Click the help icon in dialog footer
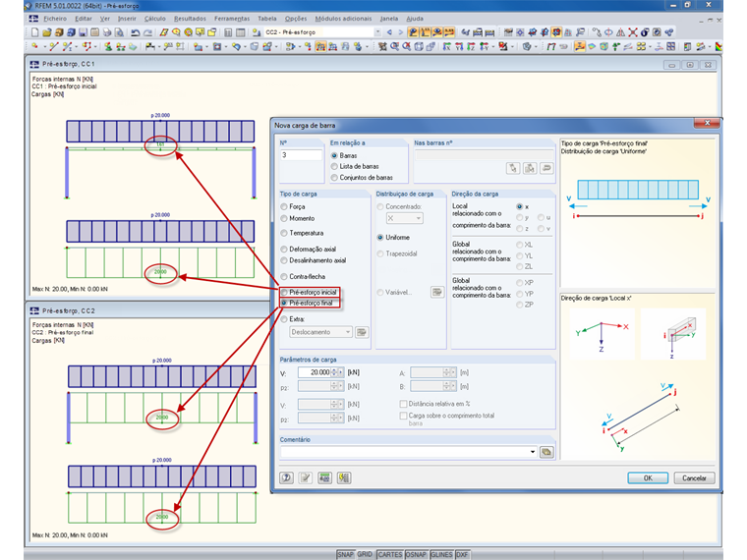The width and height of the screenshot is (747, 560). (287, 478)
